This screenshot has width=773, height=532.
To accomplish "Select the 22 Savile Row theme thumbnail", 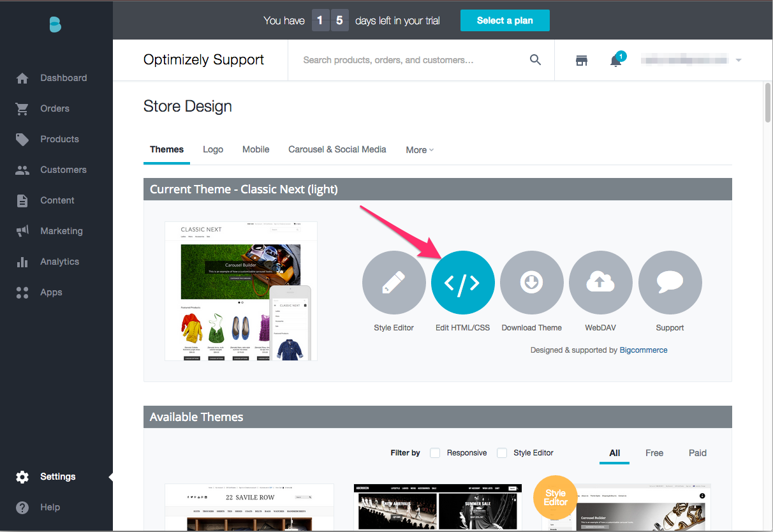I will pyautogui.click(x=249, y=507).
